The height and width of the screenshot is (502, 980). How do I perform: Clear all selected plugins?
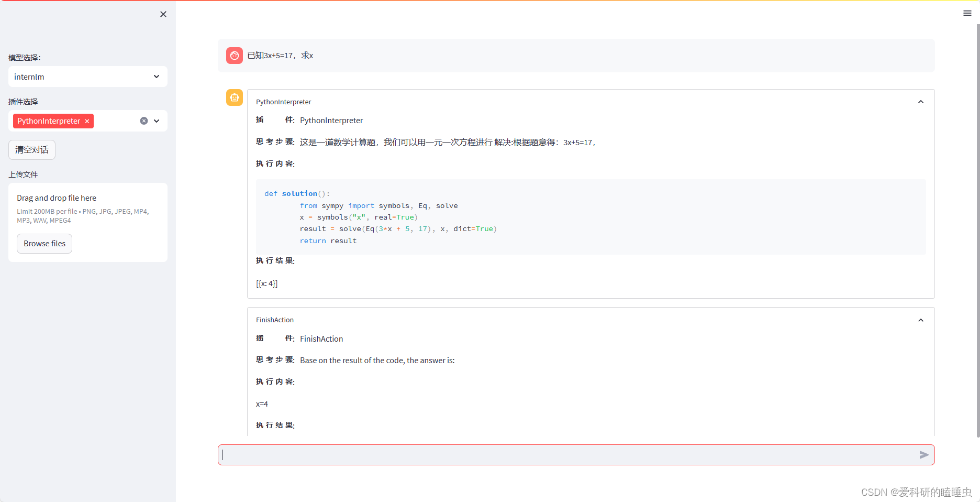pyautogui.click(x=144, y=121)
